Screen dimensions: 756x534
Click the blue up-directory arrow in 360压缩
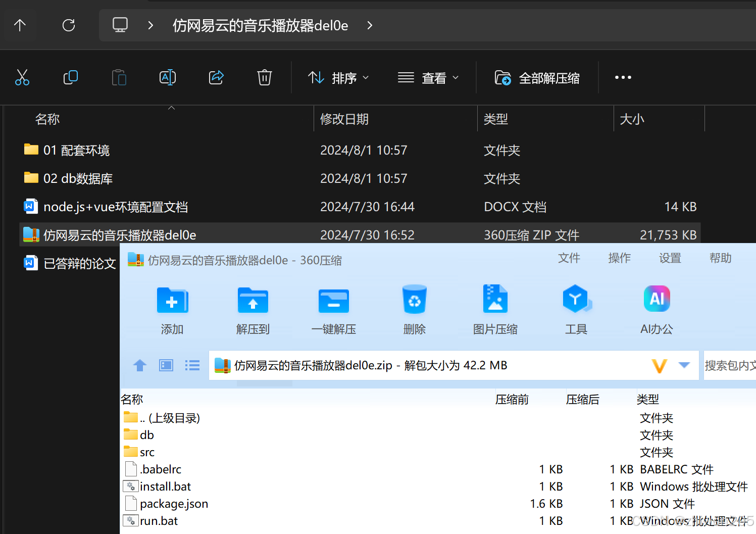point(140,365)
